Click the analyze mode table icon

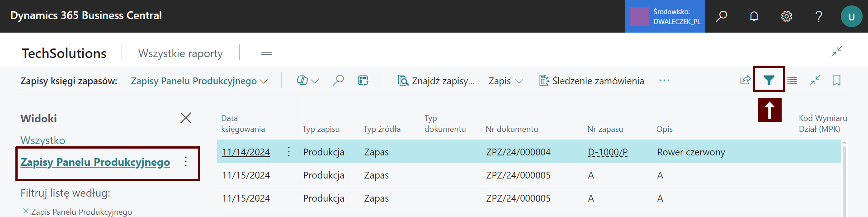point(363,81)
